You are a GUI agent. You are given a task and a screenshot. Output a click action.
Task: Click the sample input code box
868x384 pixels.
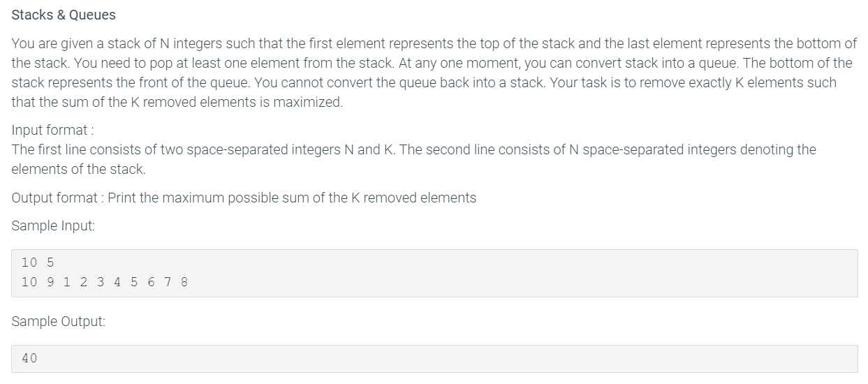(x=434, y=273)
